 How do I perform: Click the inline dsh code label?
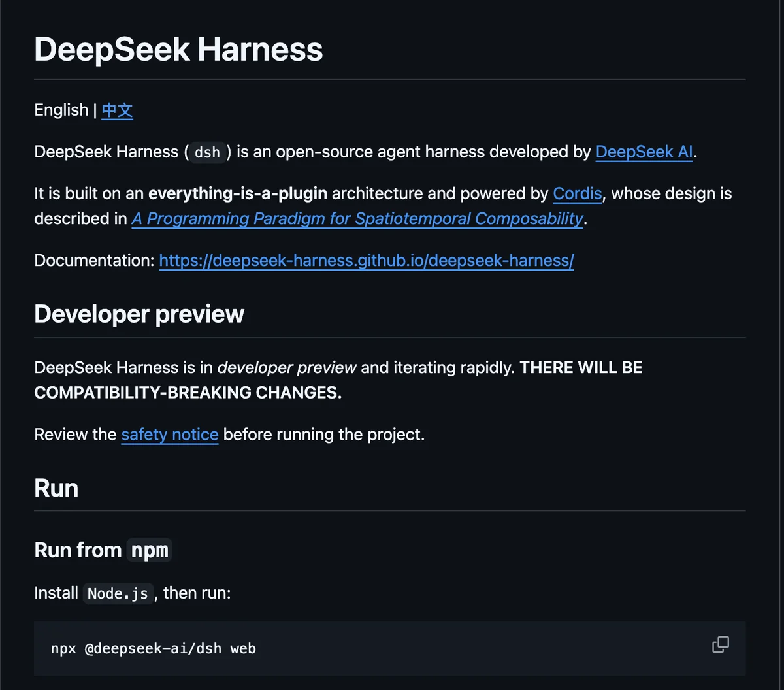pyautogui.click(x=207, y=152)
